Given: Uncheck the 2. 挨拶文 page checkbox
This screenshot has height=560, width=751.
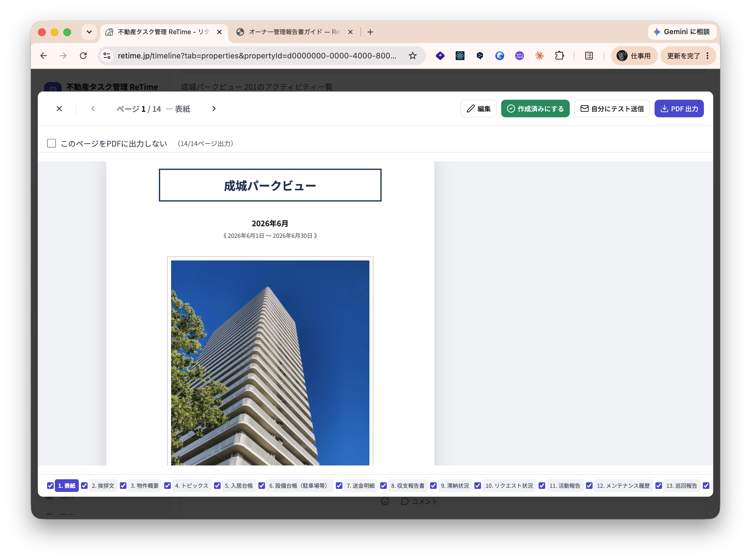Looking at the screenshot, I should (84, 486).
